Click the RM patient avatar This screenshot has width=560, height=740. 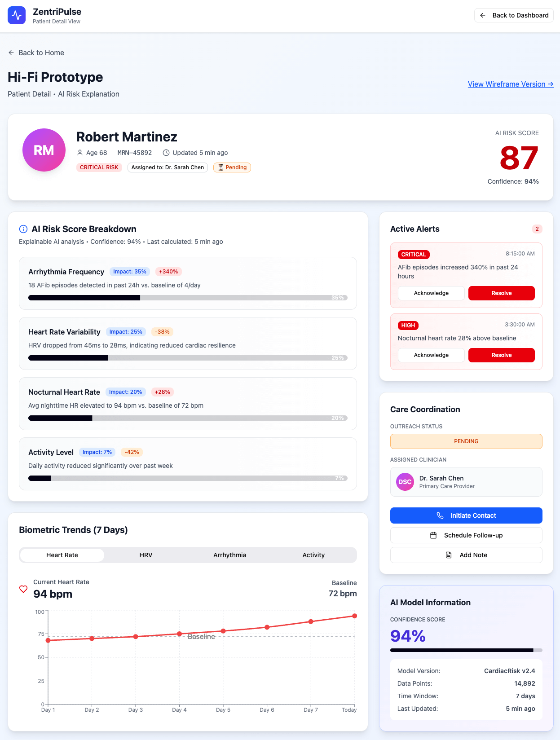point(44,150)
